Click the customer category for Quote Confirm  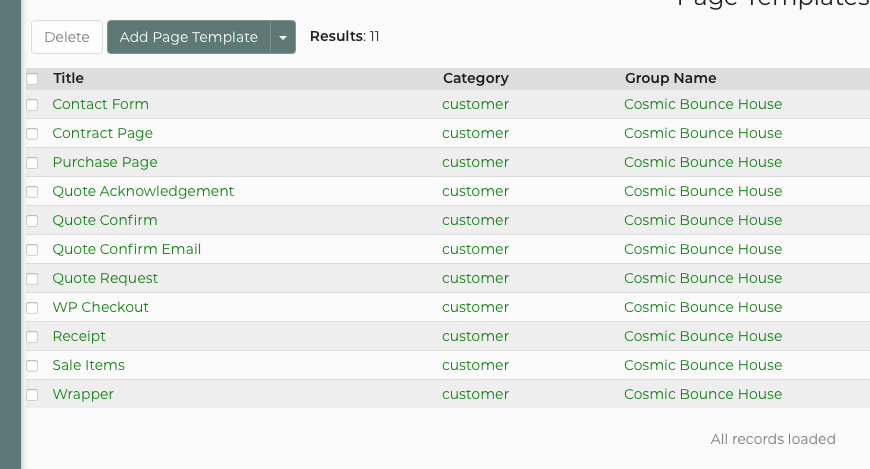point(475,220)
